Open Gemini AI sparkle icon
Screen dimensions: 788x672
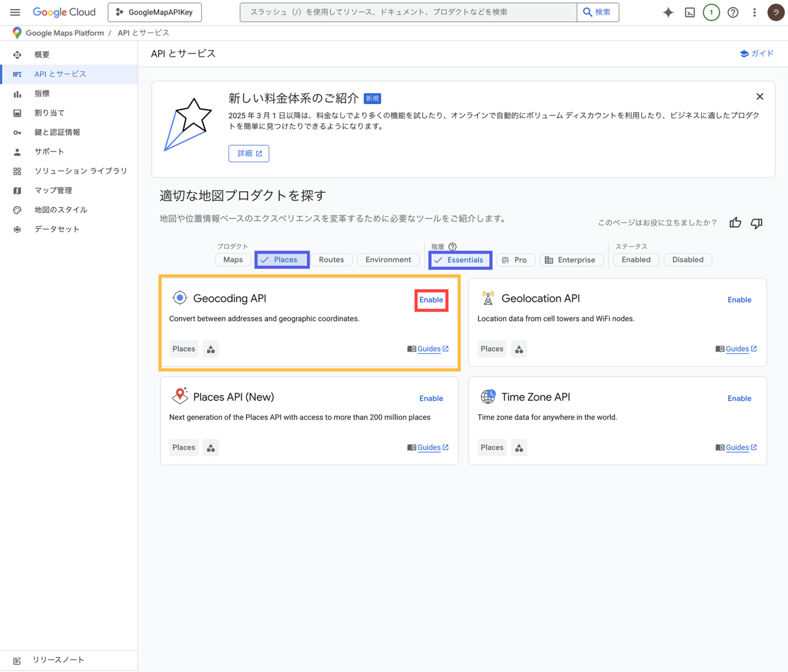[x=668, y=12]
